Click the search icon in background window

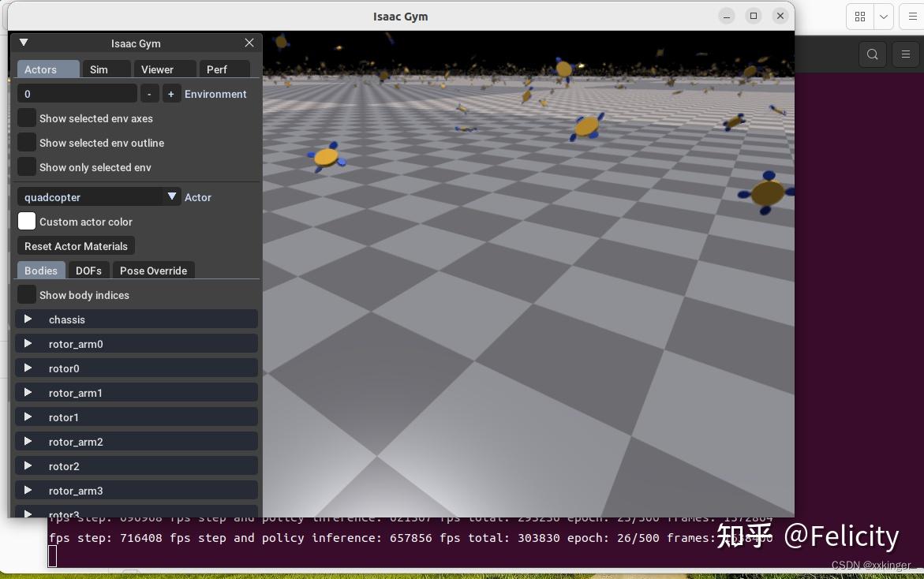tap(872, 54)
